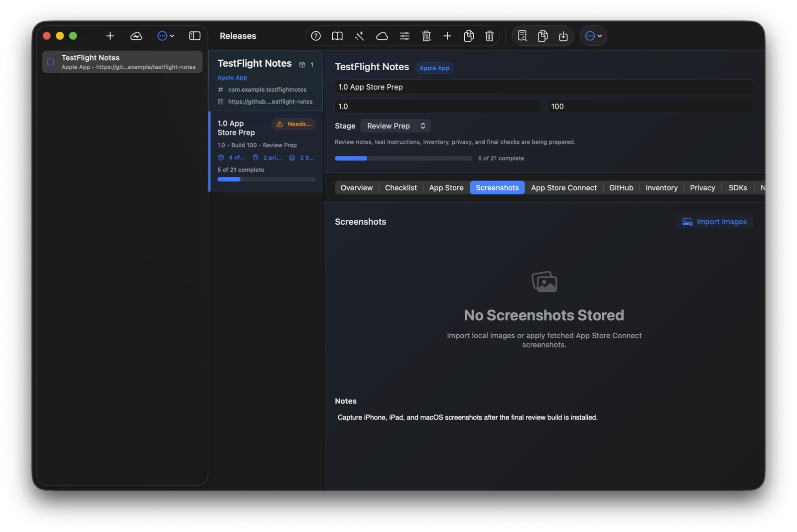Click the duplicate documents icon left of trash
797x532 pixels.
coord(469,36)
